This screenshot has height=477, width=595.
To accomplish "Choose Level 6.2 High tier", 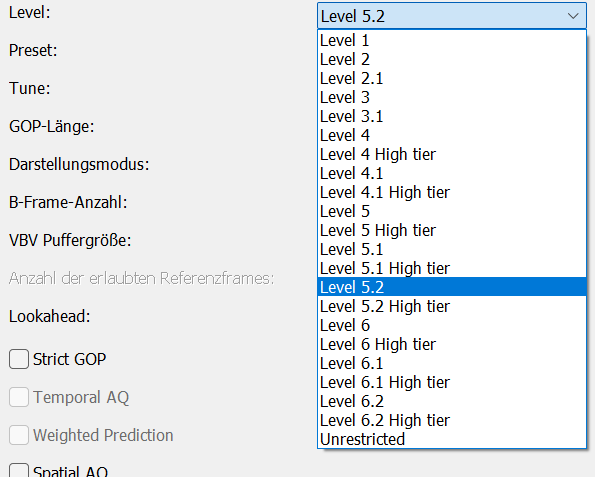I will click(x=452, y=420).
